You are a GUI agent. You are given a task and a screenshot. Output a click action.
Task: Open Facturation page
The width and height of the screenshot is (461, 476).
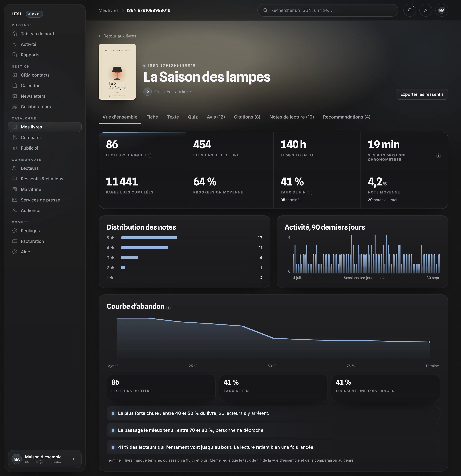[x=45, y=241]
